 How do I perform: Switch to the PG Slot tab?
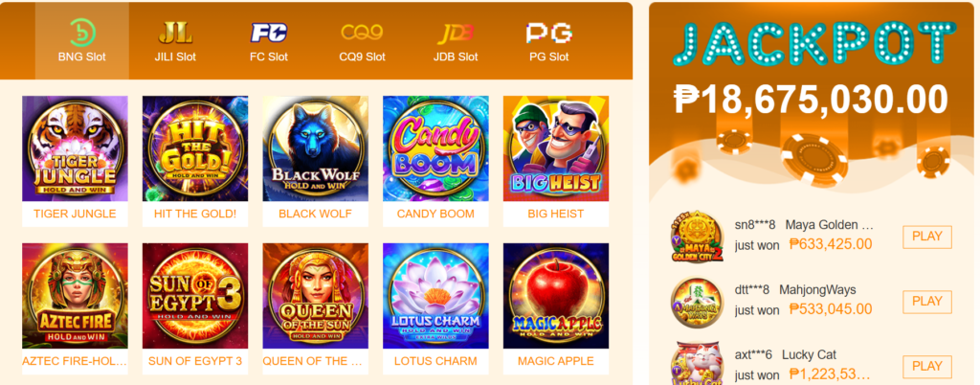point(548,41)
